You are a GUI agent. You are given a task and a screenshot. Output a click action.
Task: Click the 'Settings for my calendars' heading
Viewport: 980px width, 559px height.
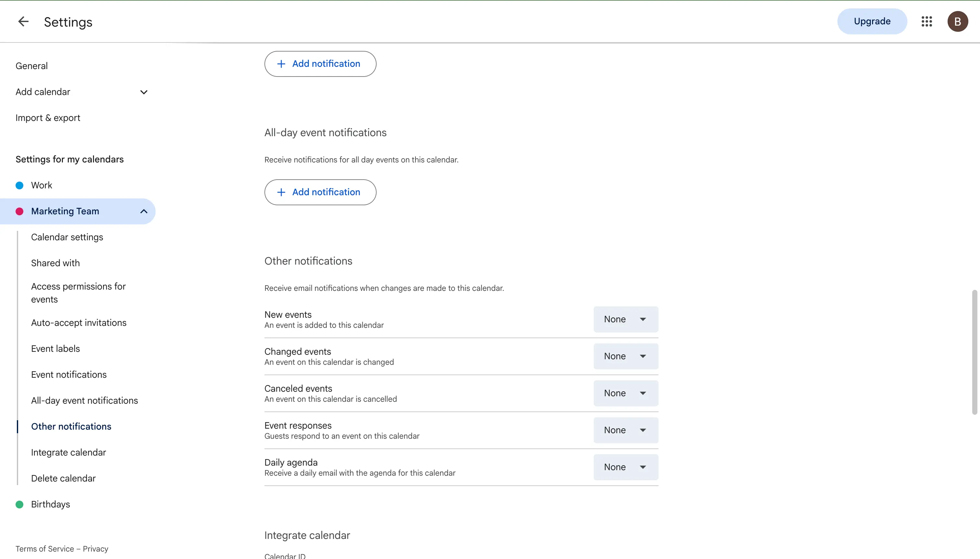(69, 159)
